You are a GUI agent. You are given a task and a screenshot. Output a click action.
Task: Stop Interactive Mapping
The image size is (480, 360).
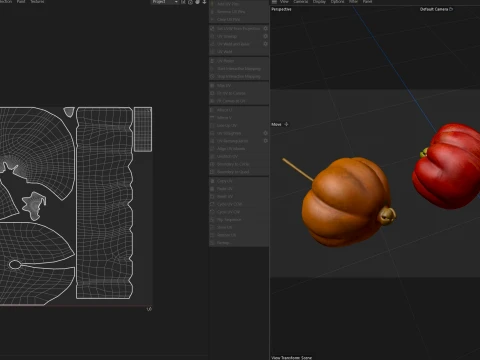[x=239, y=76]
